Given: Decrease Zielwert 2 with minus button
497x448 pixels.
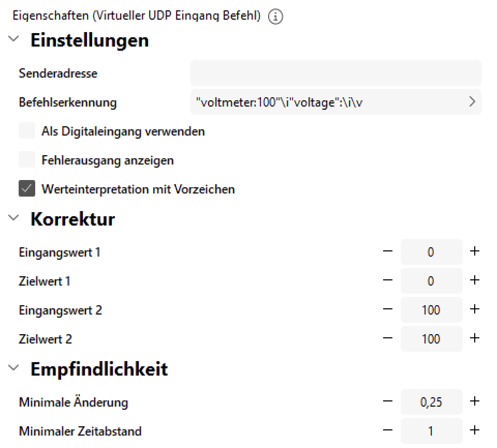Looking at the screenshot, I should tap(387, 338).
